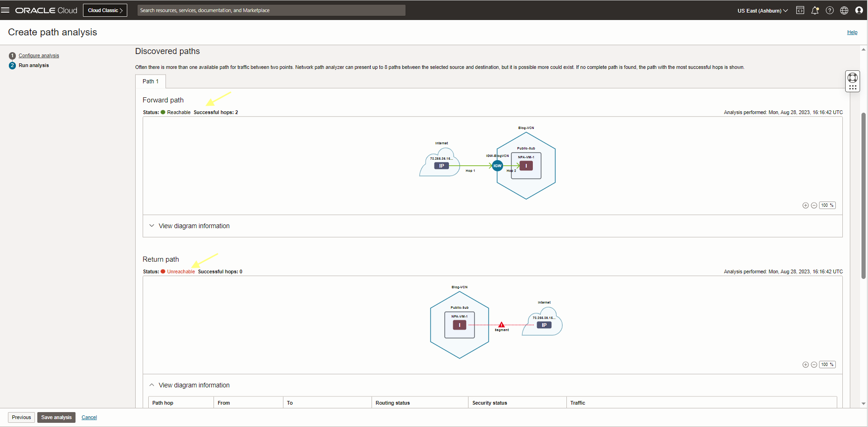Zoom out on the Return path diagram
Viewport: 868px width, 427px height.
coord(814,365)
